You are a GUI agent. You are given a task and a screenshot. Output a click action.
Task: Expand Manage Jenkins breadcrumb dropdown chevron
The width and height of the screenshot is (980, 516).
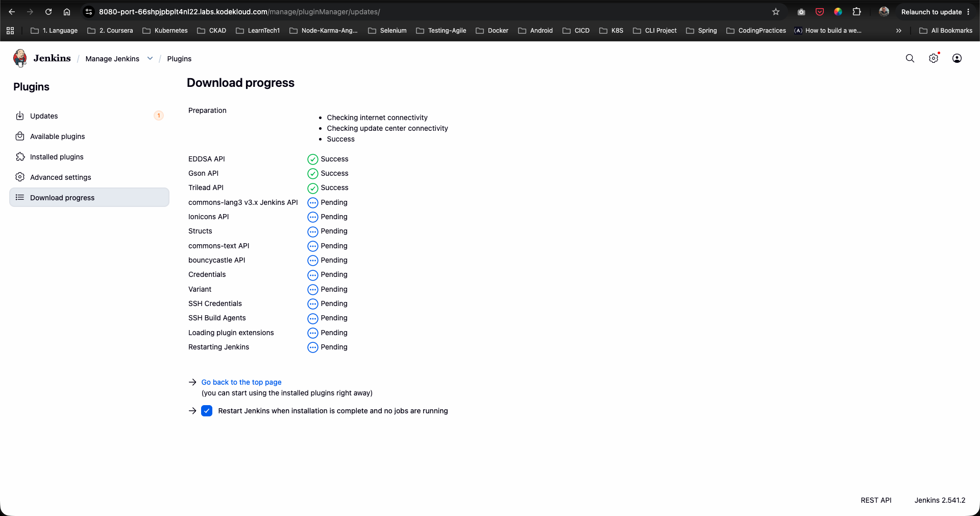tap(150, 58)
